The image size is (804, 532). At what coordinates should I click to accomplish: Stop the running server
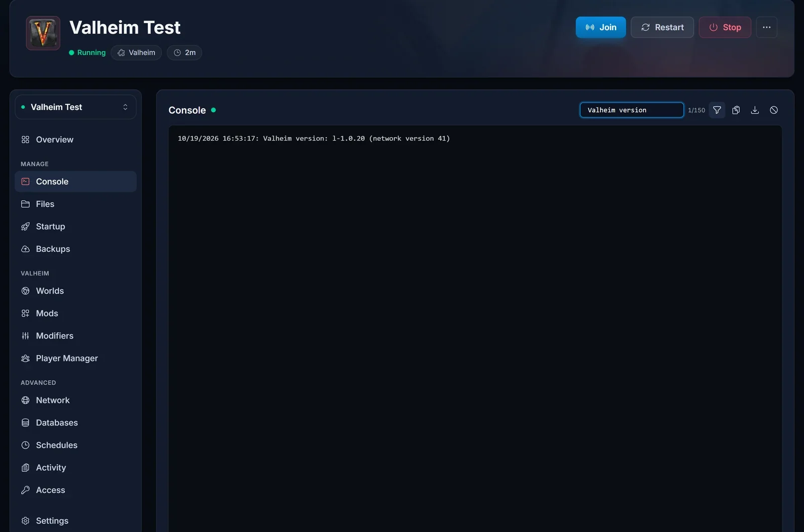725,27
